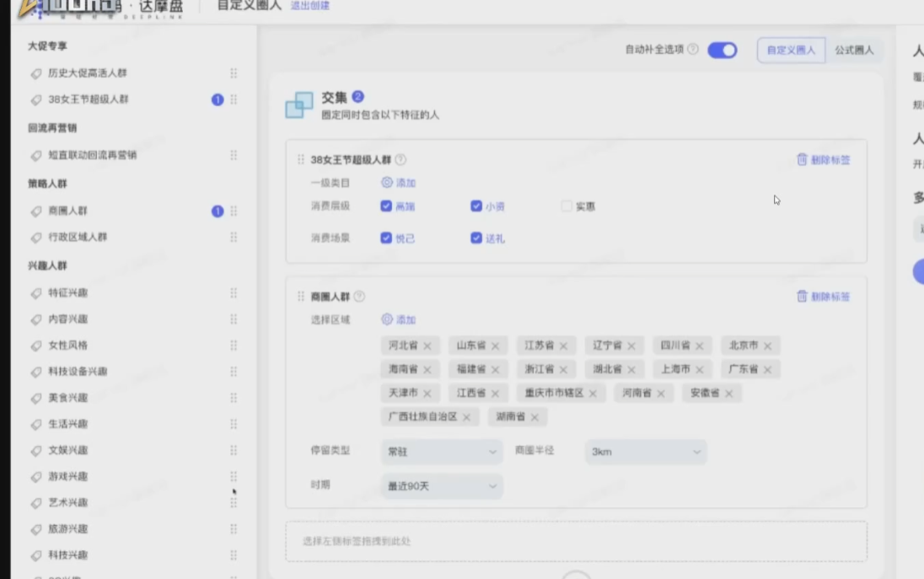This screenshot has width=924, height=579.
Task: Click the trash icon to delete 38女王节超级人群 tag
Action: 802,159
